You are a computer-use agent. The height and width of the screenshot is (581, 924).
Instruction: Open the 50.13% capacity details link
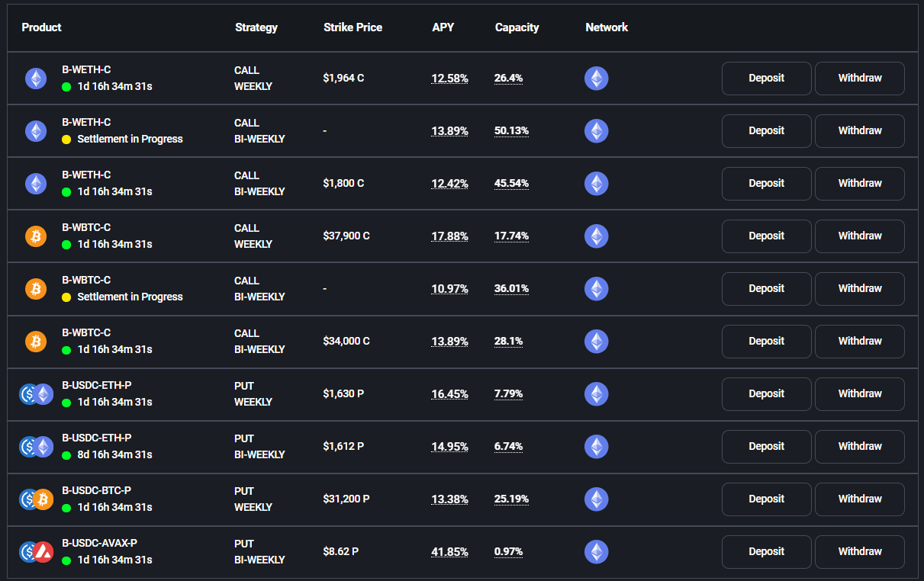tap(511, 131)
